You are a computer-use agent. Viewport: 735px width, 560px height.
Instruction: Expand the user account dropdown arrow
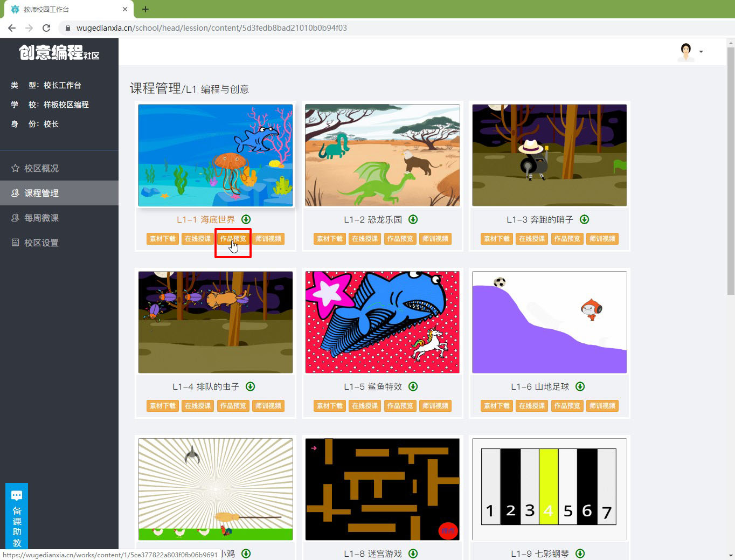701,52
